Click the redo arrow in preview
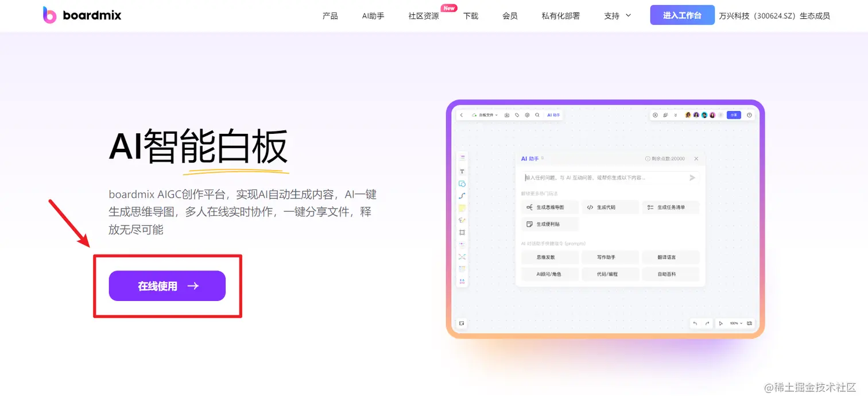 (x=707, y=323)
